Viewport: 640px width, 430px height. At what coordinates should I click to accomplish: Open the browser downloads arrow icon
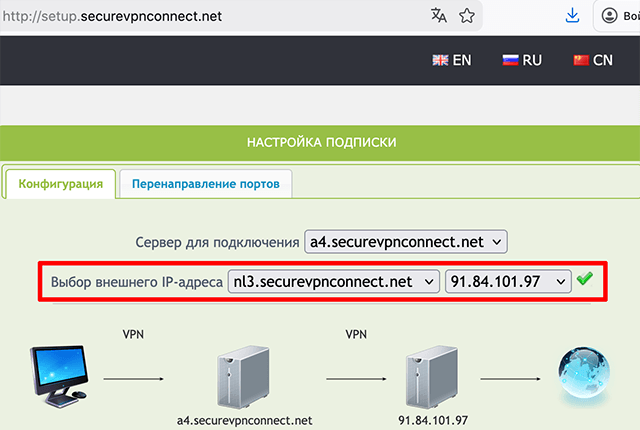(572, 16)
